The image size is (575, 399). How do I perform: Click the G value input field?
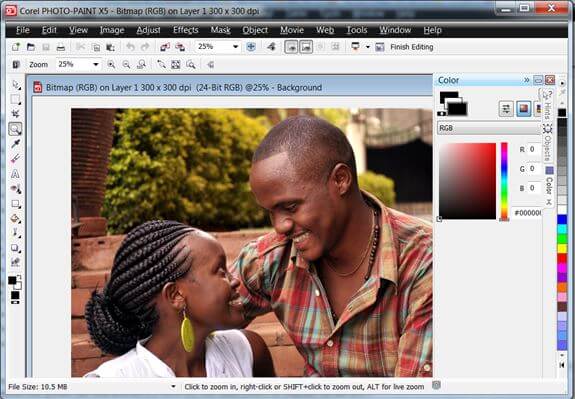pyautogui.click(x=534, y=169)
